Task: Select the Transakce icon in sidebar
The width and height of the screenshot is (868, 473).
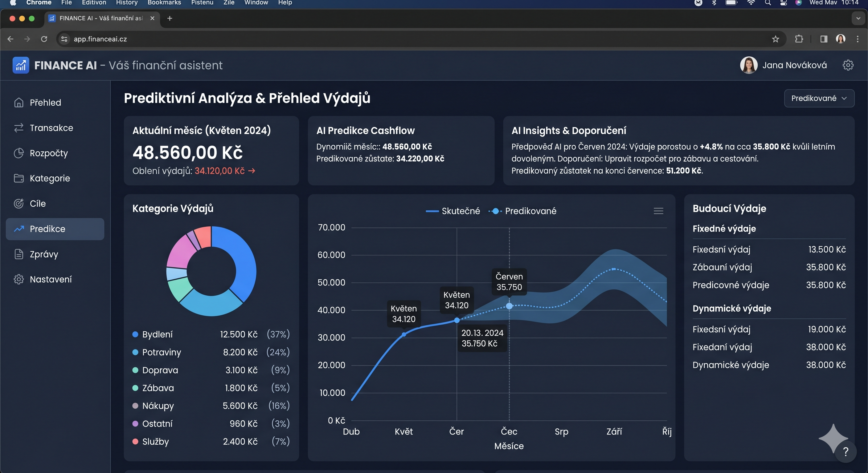Action: 19,127
